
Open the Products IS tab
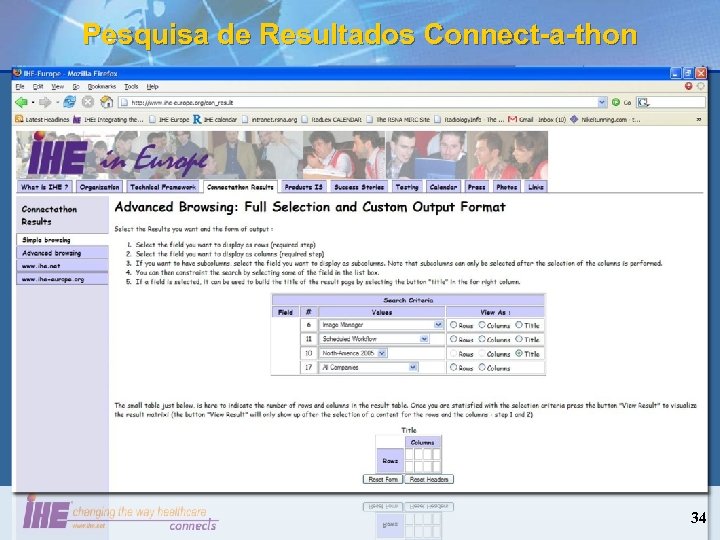[304, 187]
